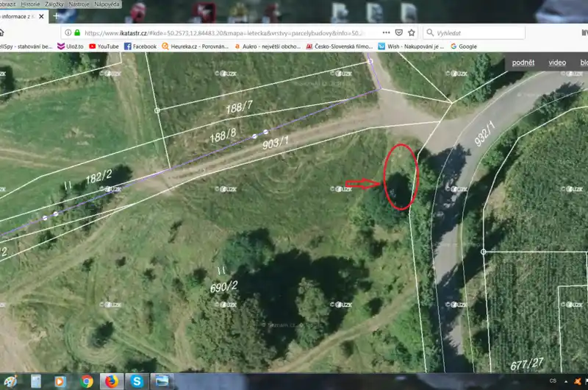The width and height of the screenshot is (588, 390).
Task: Open Skype from the taskbar
Action: pyautogui.click(x=137, y=381)
